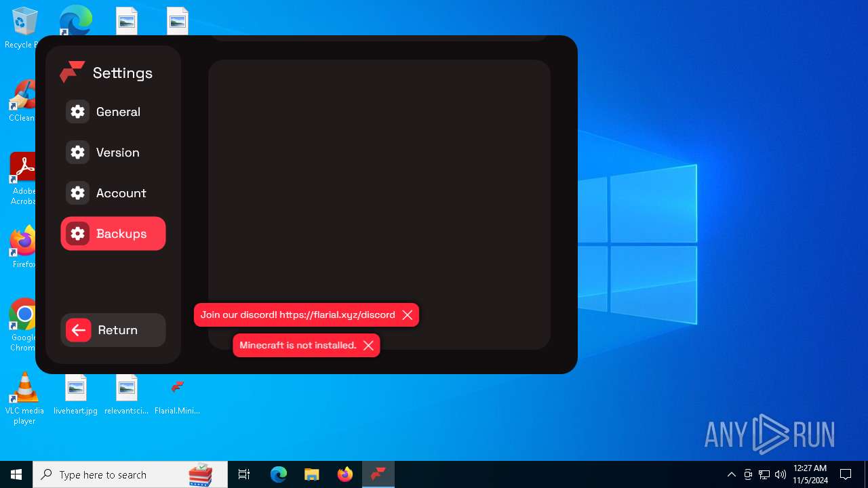Switch to the Version settings tab
Screen dimensions: 868x488
113,152
